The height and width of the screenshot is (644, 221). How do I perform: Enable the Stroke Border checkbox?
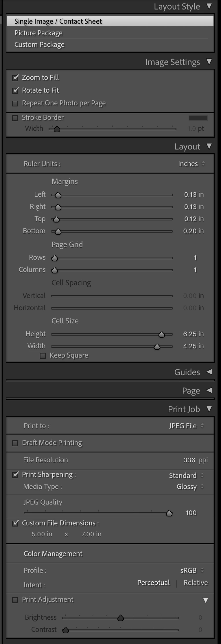[15, 118]
